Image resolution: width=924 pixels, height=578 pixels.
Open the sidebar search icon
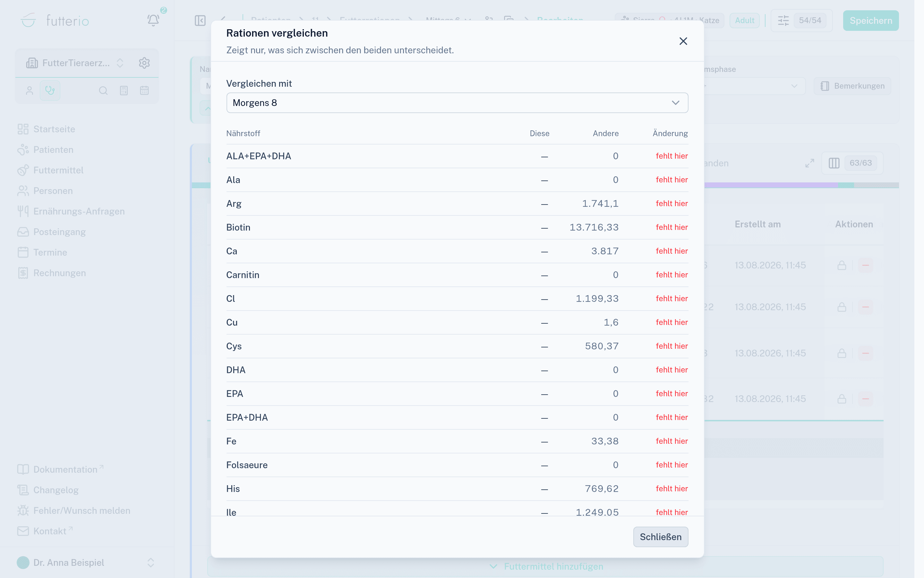103,91
